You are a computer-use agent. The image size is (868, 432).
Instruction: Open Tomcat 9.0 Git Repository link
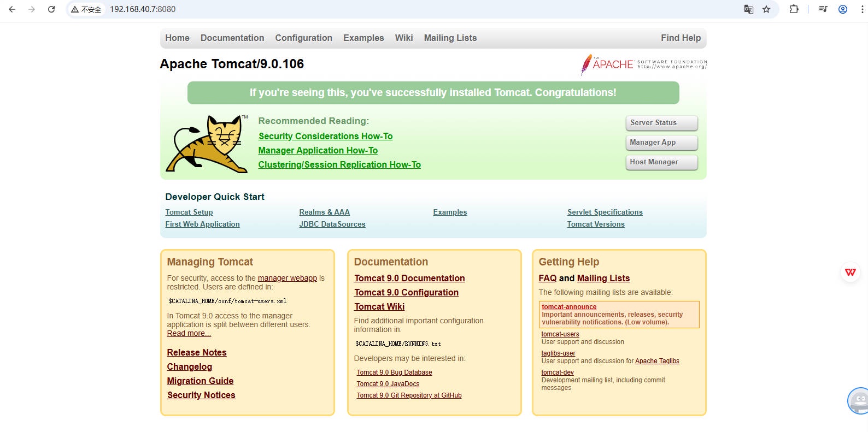point(409,395)
